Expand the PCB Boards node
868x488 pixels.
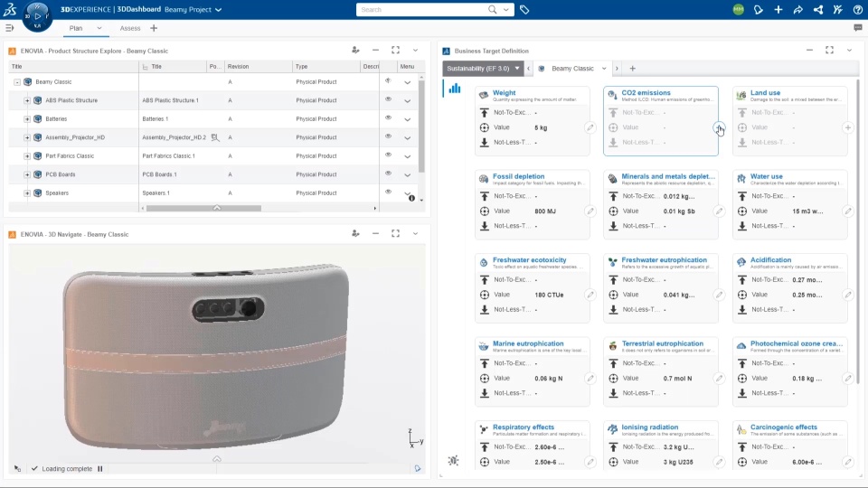[26, 174]
